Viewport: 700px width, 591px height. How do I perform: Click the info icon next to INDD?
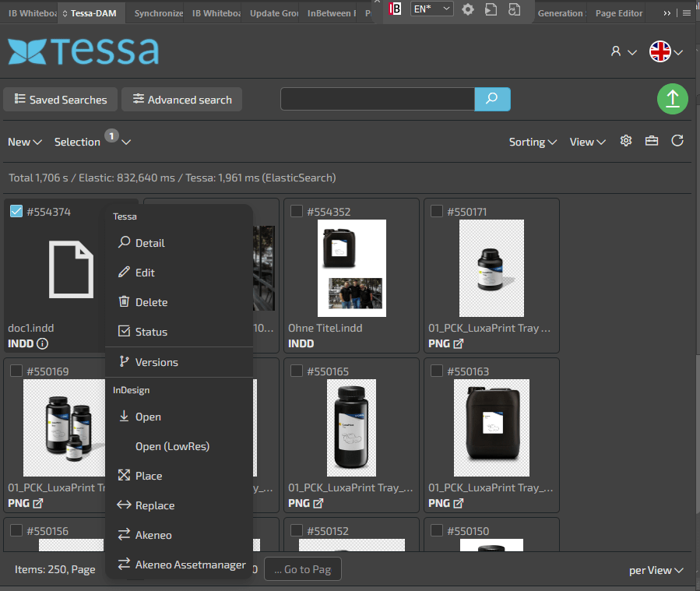43,343
